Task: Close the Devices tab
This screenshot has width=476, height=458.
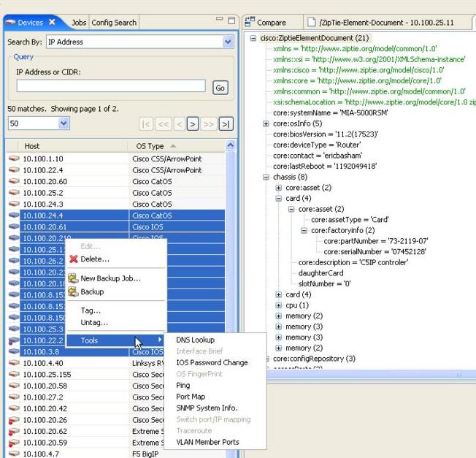Action: (x=53, y=22)
